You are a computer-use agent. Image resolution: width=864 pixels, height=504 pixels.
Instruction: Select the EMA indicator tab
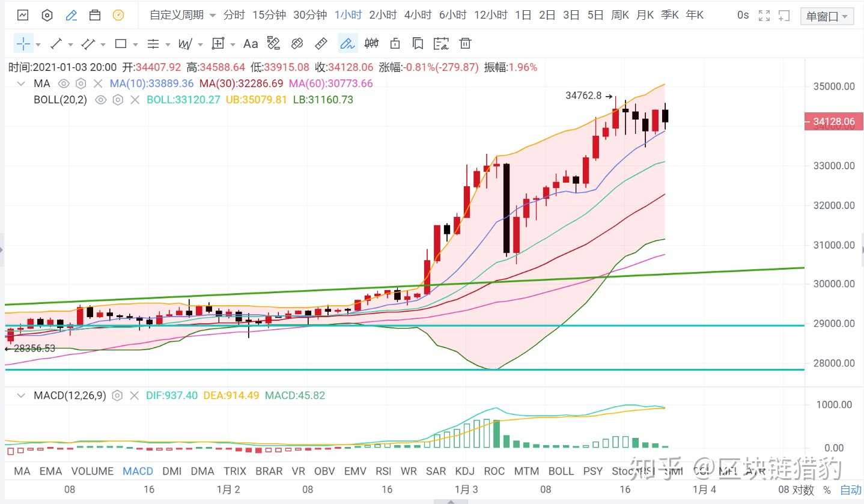[x=50, y=471]
